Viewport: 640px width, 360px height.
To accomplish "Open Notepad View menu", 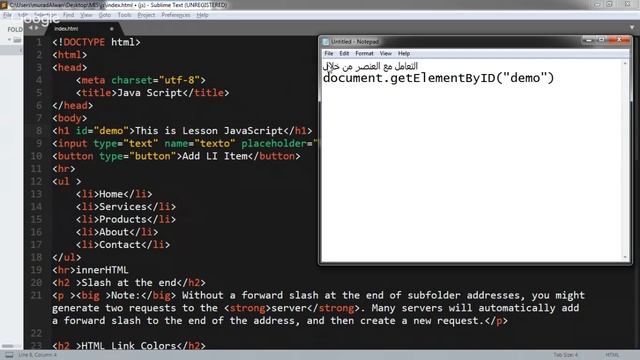I will click(385, 53).
